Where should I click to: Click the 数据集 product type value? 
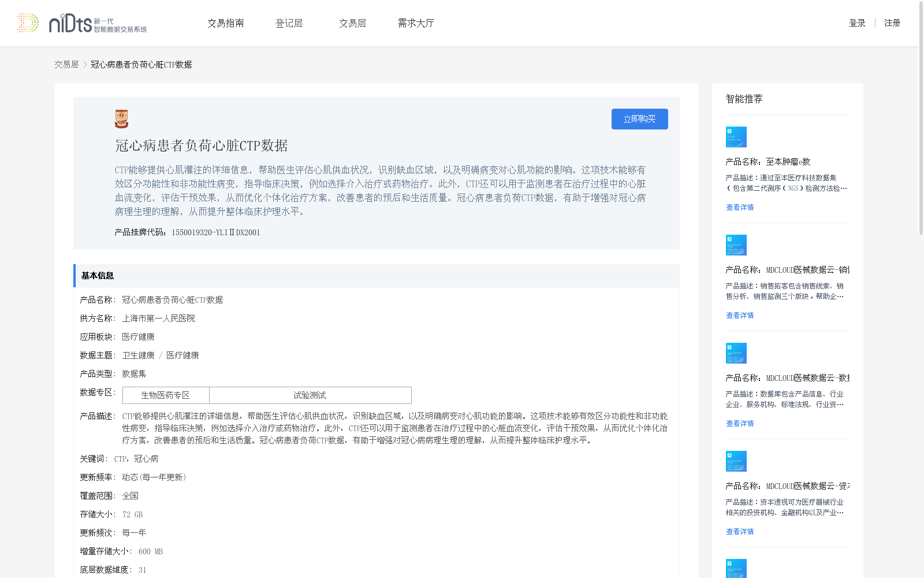point(134,374)
